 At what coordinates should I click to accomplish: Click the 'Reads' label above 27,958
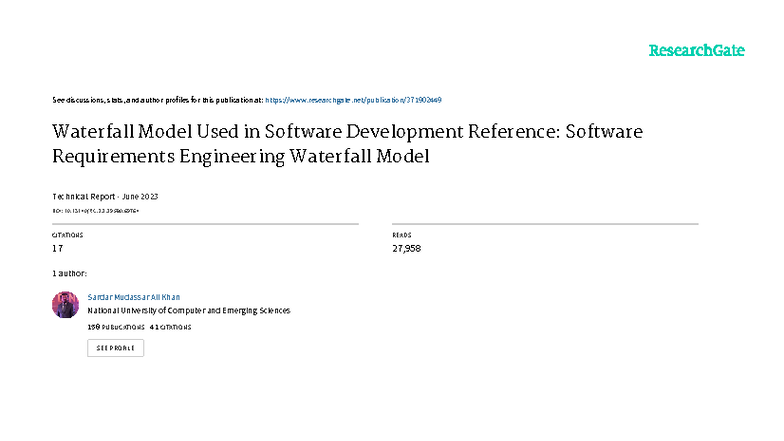click(x=402, y=235)
